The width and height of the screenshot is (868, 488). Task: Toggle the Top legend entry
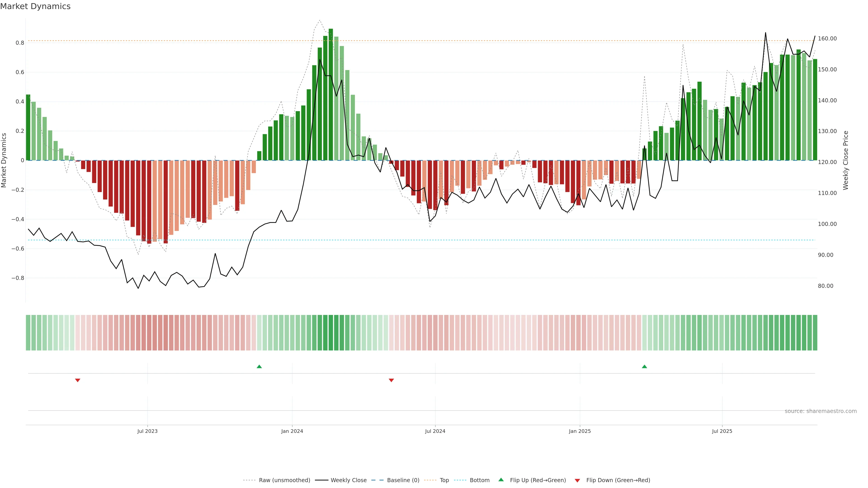pyautogui.click(x=444, y=480)
